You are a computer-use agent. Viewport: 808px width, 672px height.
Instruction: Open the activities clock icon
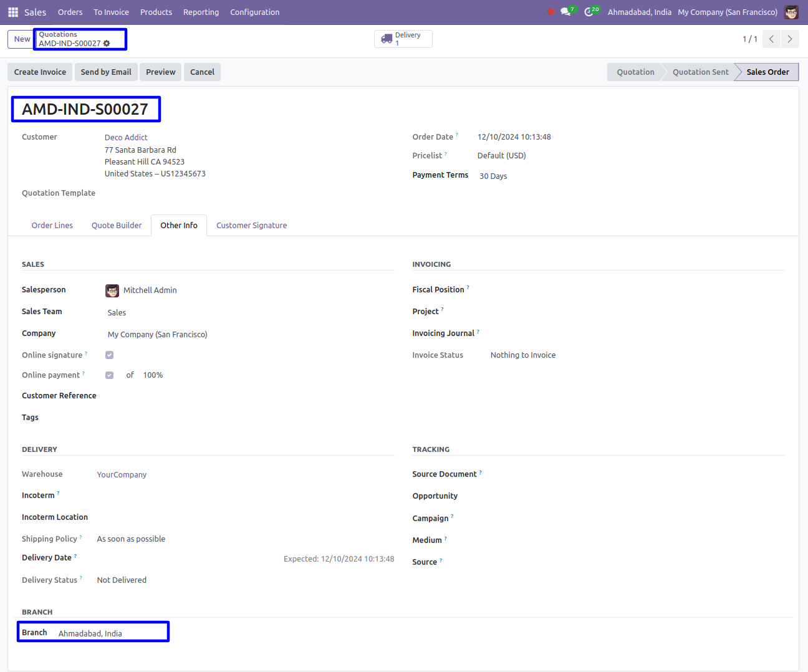pyautogui.click(x=589, y=12)
